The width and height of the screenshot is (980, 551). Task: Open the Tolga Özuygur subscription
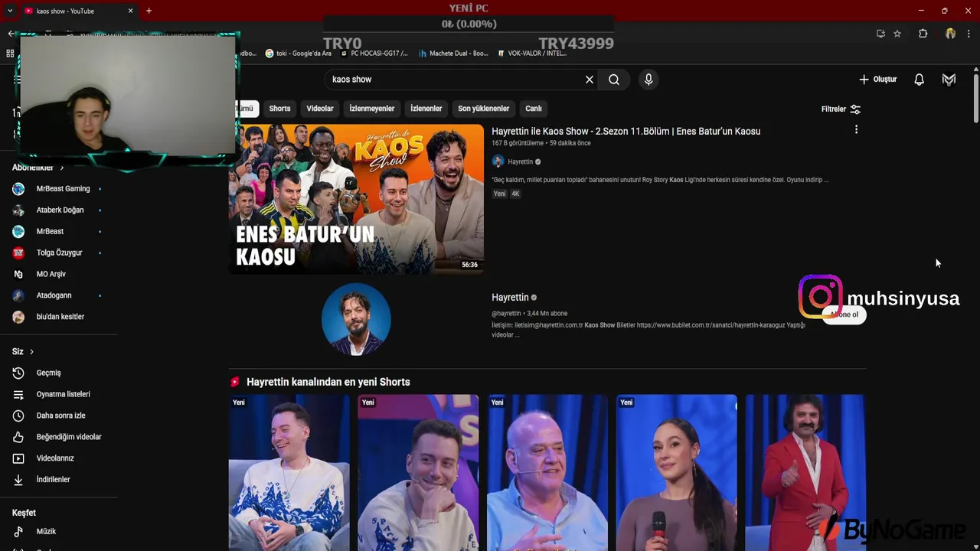coord(57,253)
